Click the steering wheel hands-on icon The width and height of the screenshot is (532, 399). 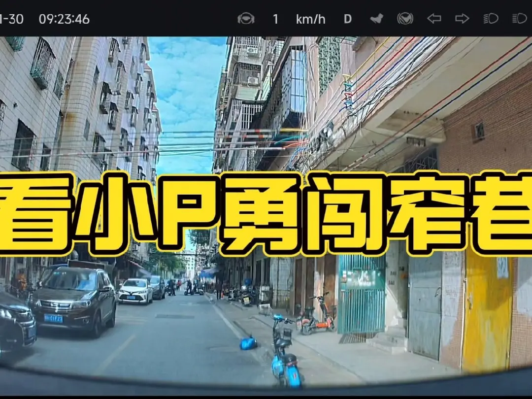tap(246, 19)
